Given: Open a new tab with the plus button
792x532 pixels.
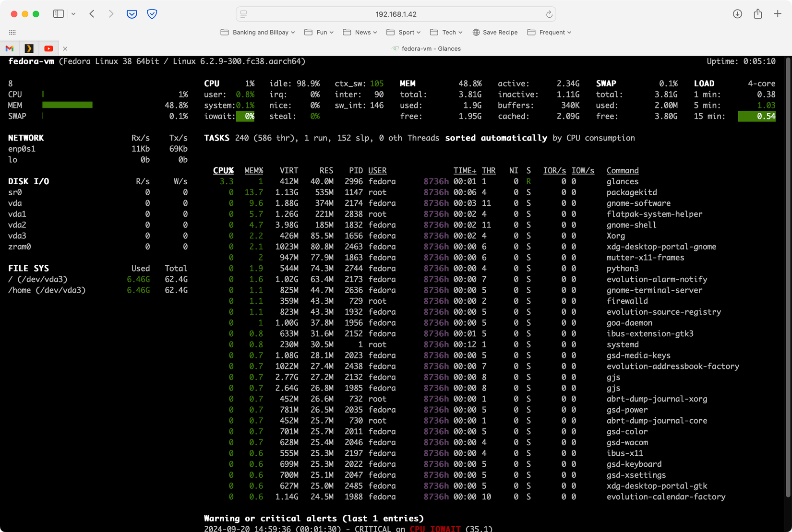Looking at the screenshot, I should tap(778, 14).
